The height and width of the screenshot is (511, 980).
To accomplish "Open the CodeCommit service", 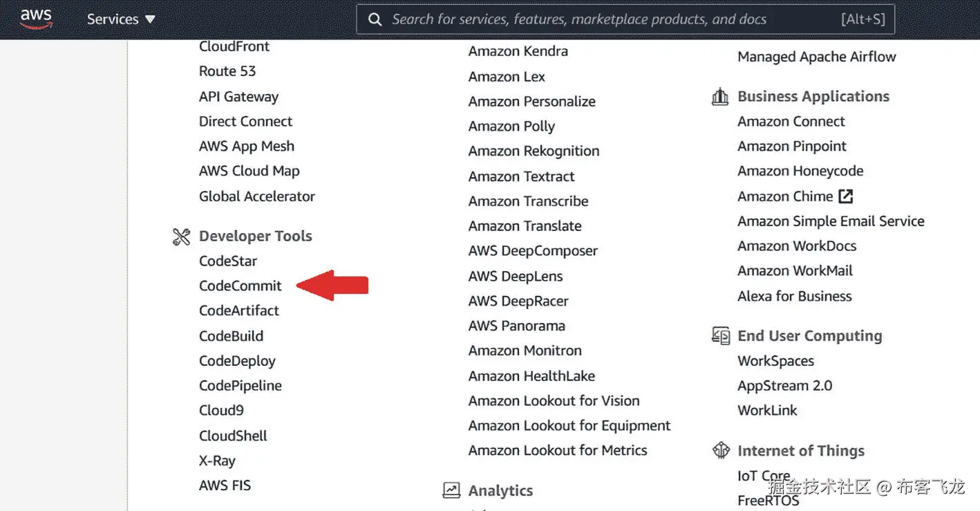I will (241, 286).
